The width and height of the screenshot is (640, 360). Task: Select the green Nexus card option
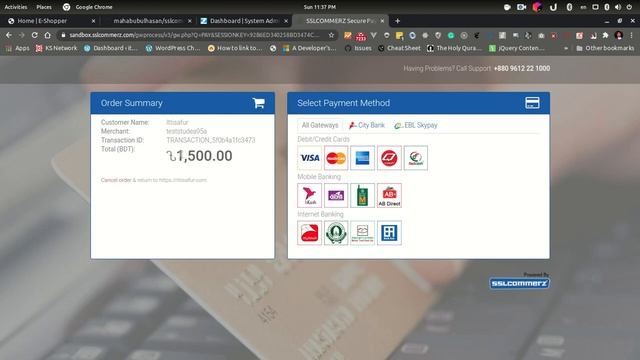416,158
